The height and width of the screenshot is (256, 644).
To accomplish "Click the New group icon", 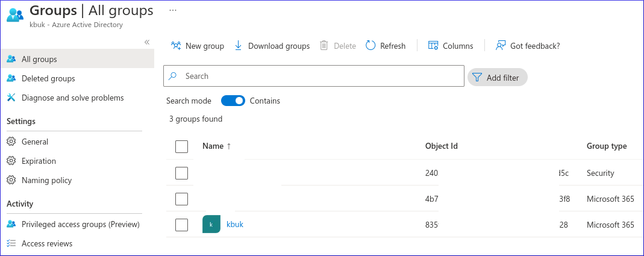I will (176, 46).
